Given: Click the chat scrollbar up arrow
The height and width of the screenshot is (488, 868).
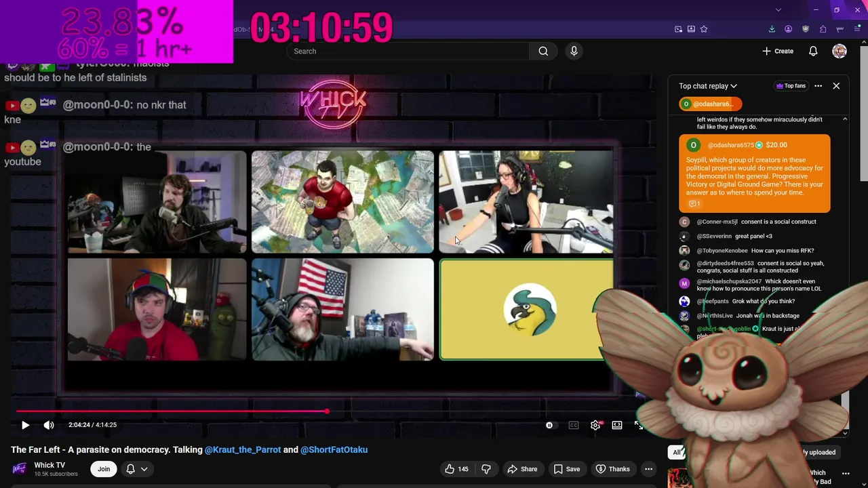Looking at the screenshot, I should point(845,119).
